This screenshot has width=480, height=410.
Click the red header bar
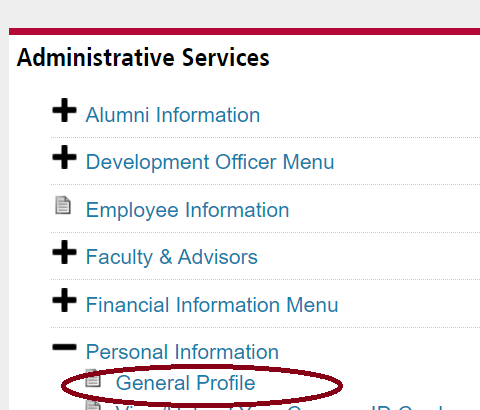244,31
